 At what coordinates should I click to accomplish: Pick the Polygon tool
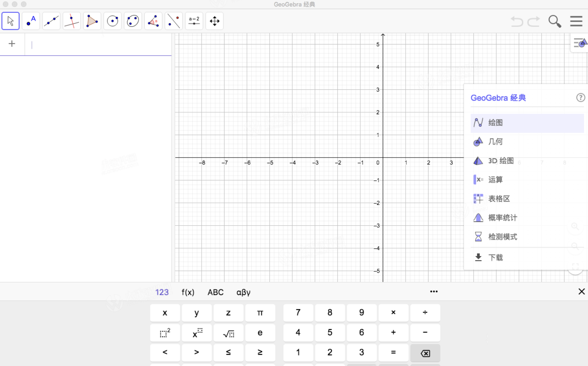click(92, 21)
